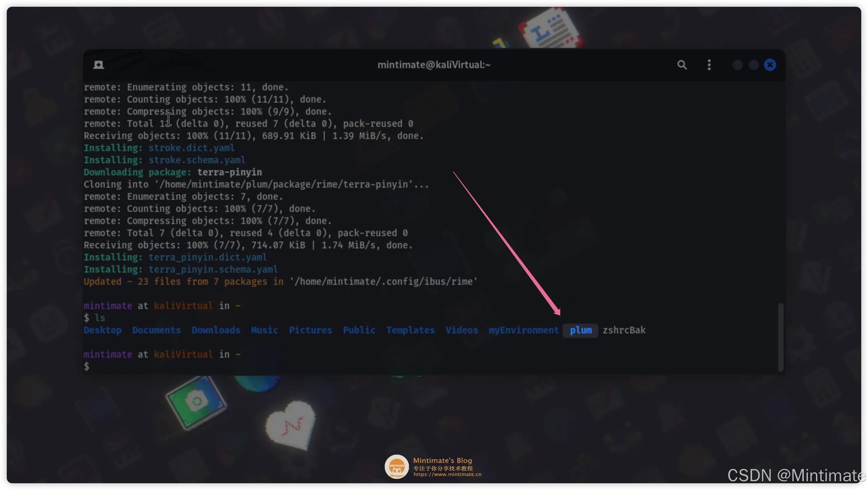Click the highlighted plum directory
The image size is (868, 490).
tap(581, 330)
